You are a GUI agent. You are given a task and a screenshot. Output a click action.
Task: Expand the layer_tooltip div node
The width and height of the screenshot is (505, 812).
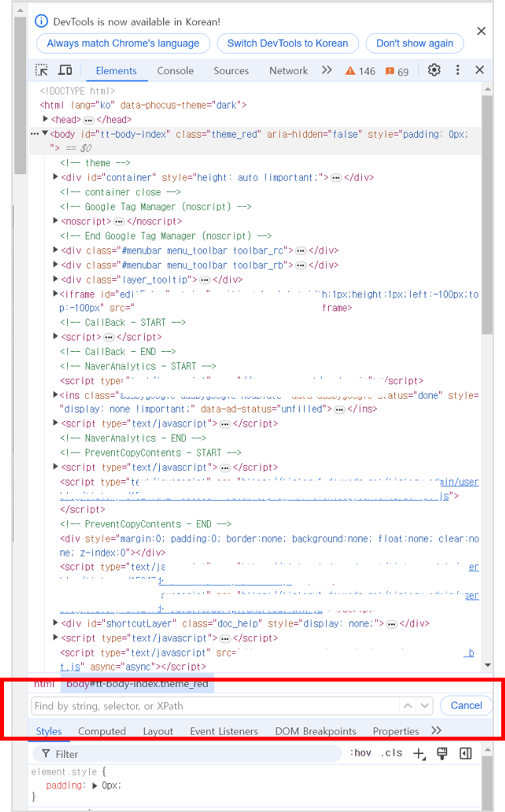point(55,279)
